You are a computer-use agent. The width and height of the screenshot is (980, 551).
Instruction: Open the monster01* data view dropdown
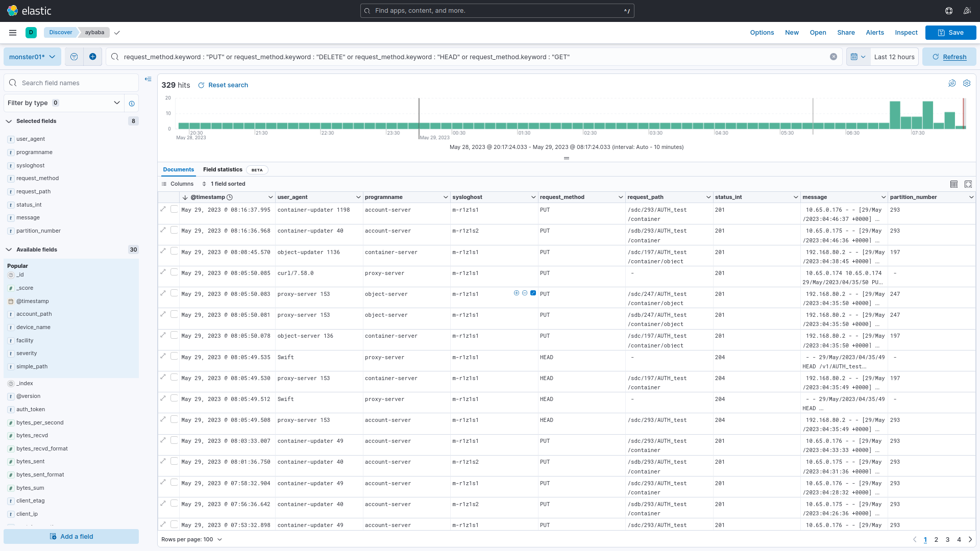32,57
